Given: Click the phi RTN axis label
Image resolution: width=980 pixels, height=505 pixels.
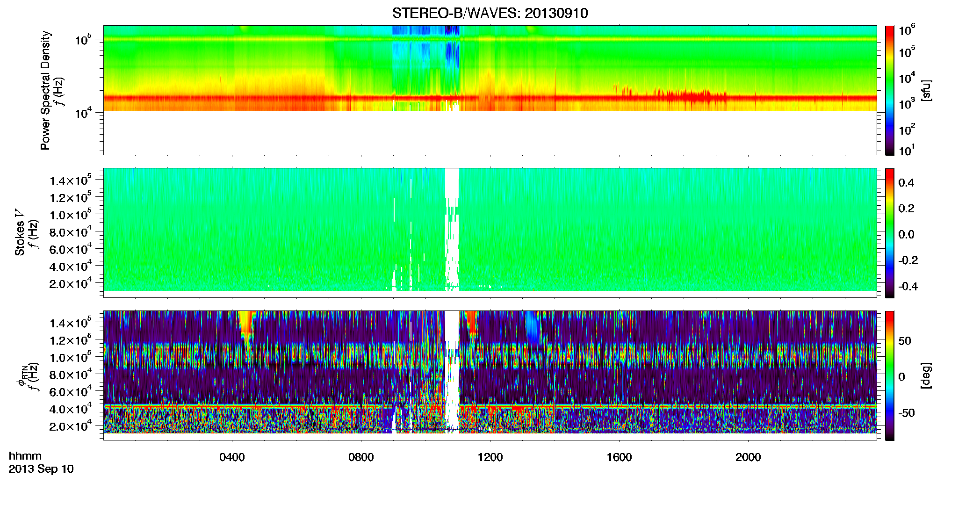Looking at the screenshot, I should click(x=22, y=376).
